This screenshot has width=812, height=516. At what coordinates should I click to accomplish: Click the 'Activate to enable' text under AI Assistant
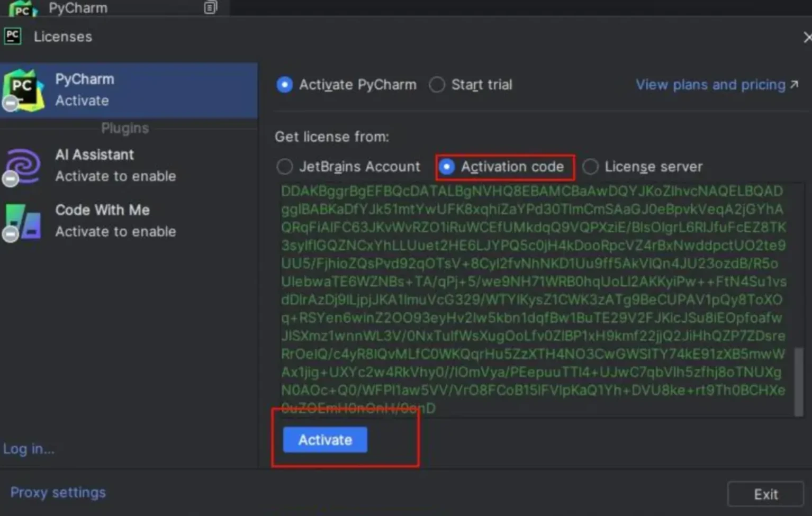pos(115,176)
